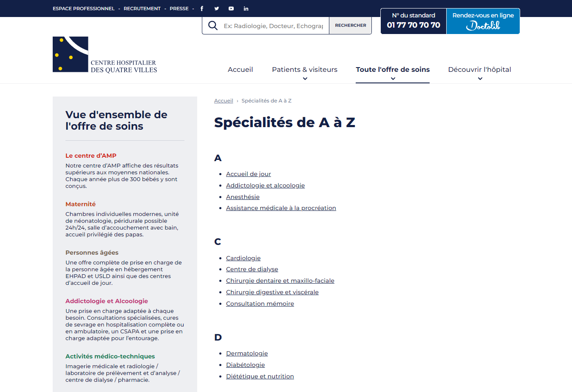Click the magnifying glass search icon
Screen dimensions: 572x392
(x=213, y=26)
